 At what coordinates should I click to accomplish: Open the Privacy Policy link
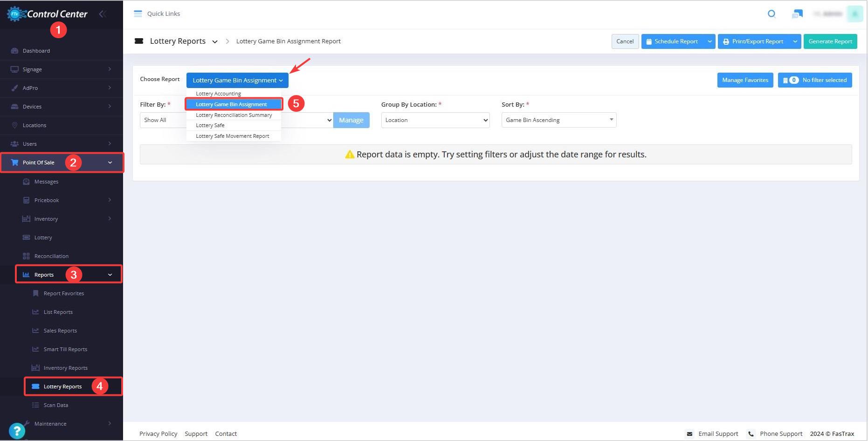[x=158, y=434]
